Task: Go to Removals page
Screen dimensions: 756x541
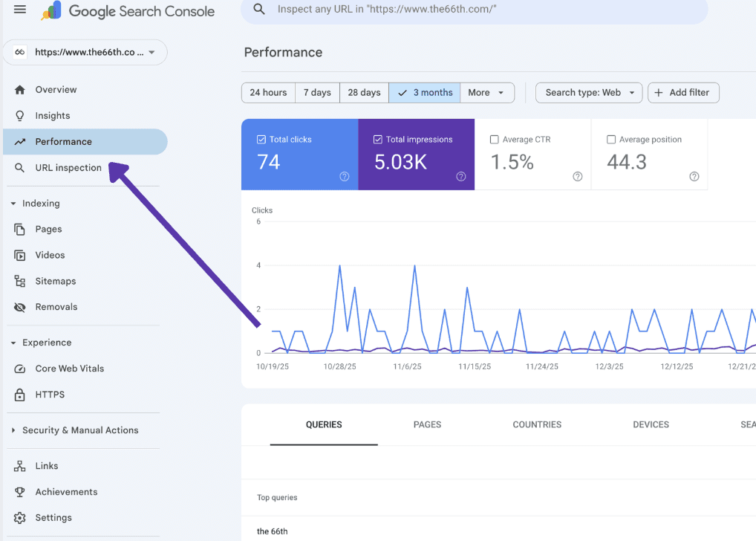Action: tap(85, 308)
